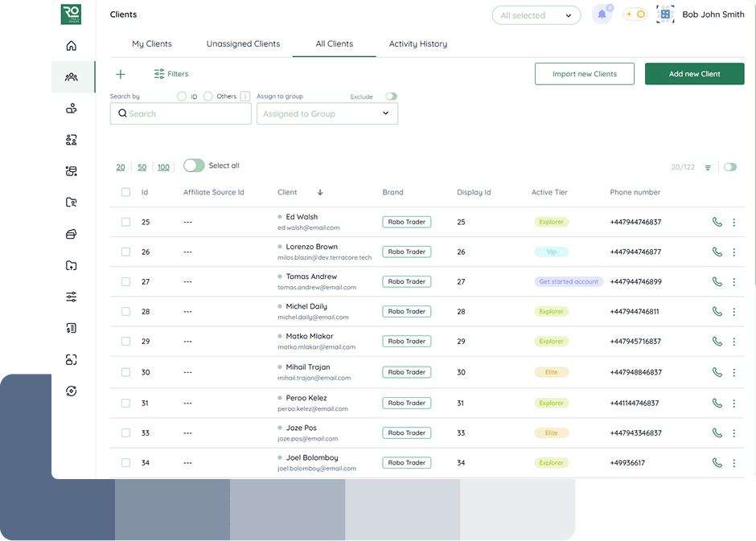Click the Import new Clients button
Viewport: 756px width, 541px height.
[x=585, y=74]
